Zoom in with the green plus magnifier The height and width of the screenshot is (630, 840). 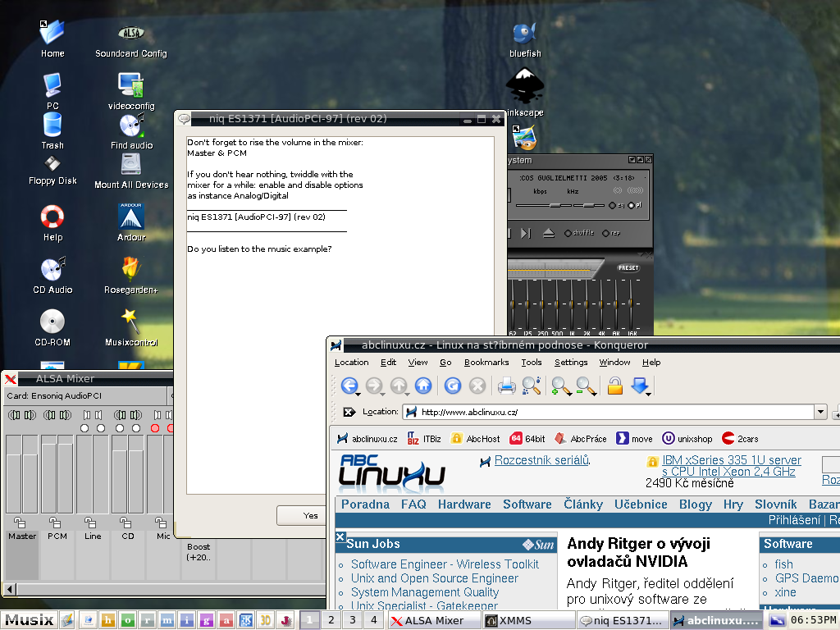[560, 386]
